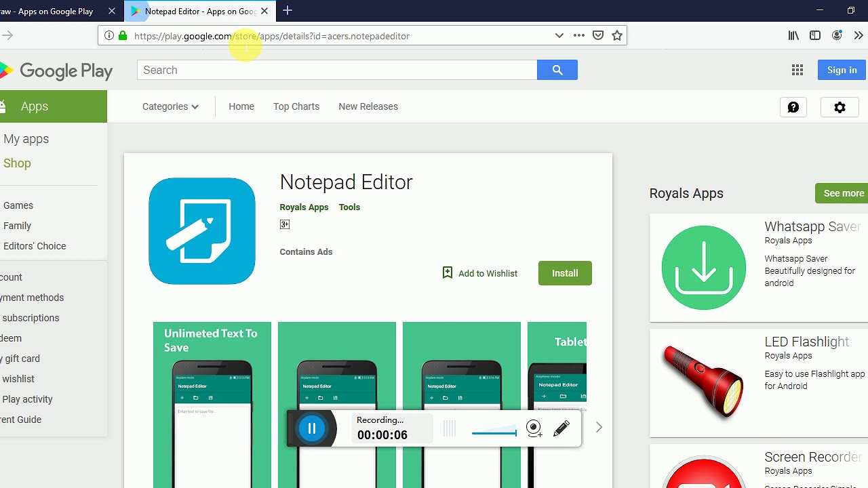Viewport: 868px width, 488px height.
Task: Click the LED Flashlight title
Action: (807, 342)
